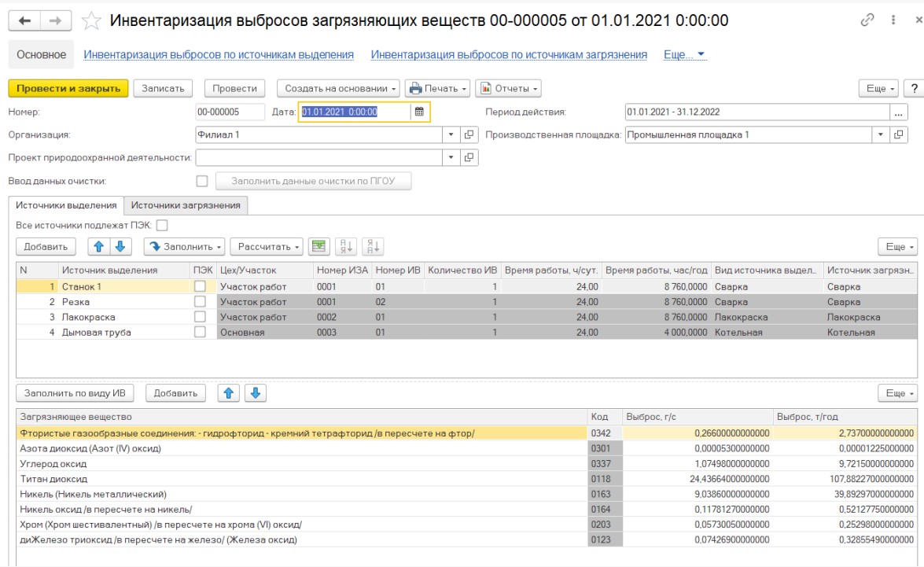The image size is (924, 567).
Task: Expand the Рассчитать dropdown menu
Action: [x=267, y=246]
